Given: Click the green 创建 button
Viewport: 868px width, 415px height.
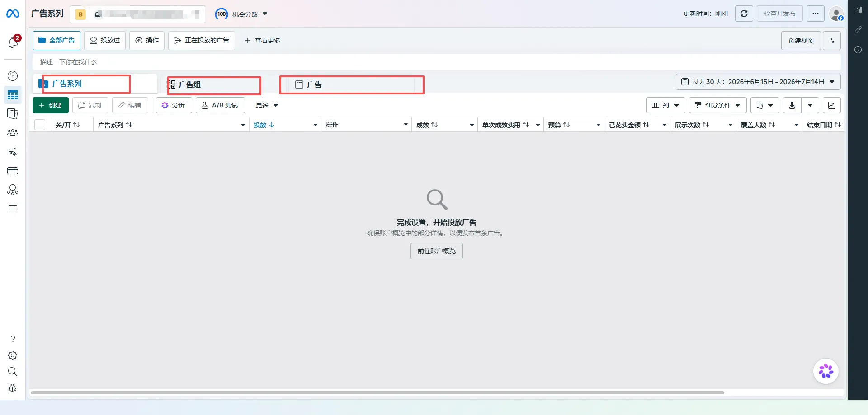Looking at the screenshot, I should pyautogui.click(x=51, y=105).
